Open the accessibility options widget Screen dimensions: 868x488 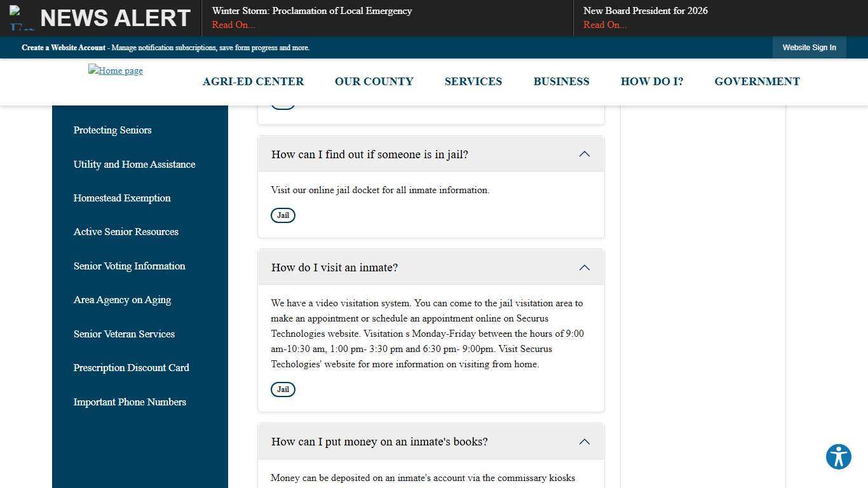click(838, 456)
